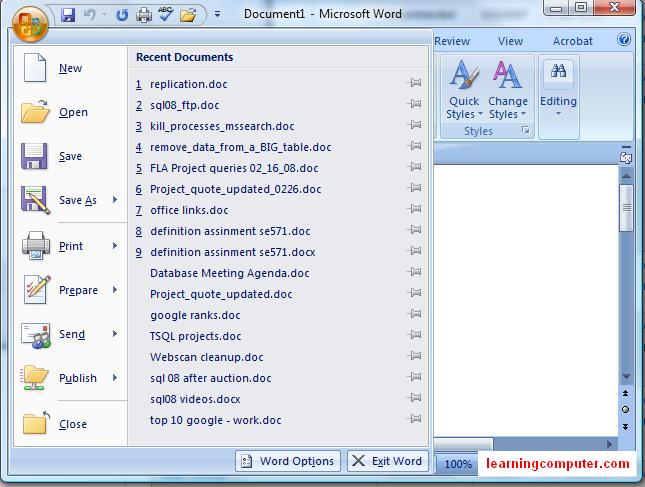The width and height of the screenshot is (645, 487).
Task: Open the Change Styles dropdown arrow
Action: [523, 114]
